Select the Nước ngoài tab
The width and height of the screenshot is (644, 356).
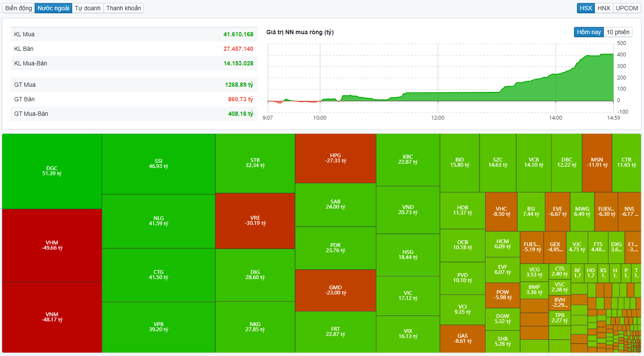coord(53,8)
